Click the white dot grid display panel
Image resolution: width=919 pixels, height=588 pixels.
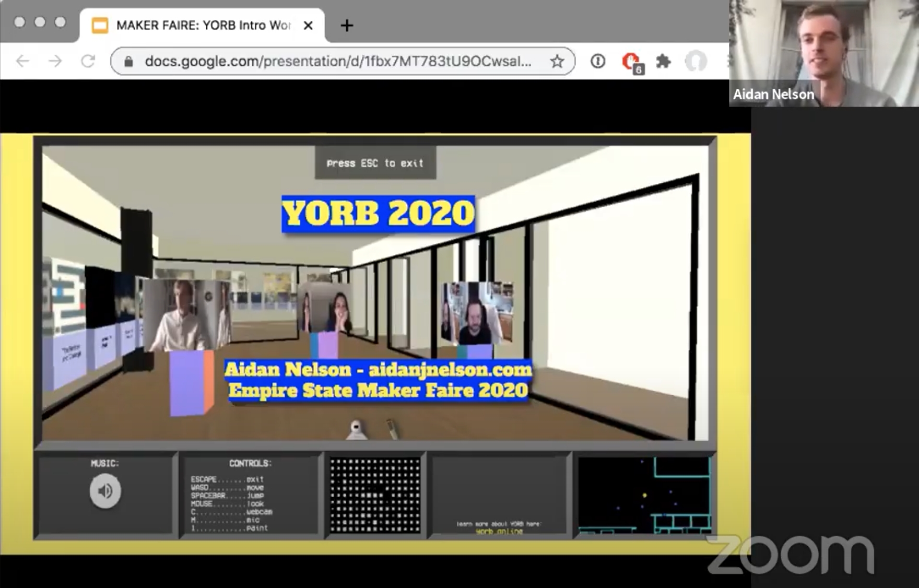coord(375,495)
